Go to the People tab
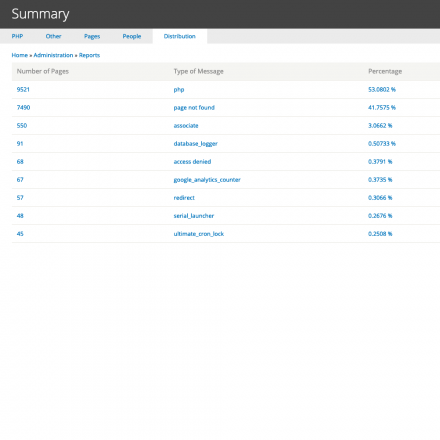The height and width of the screenshot is (440, 440). pyautogui.click(x=132, y=36)
